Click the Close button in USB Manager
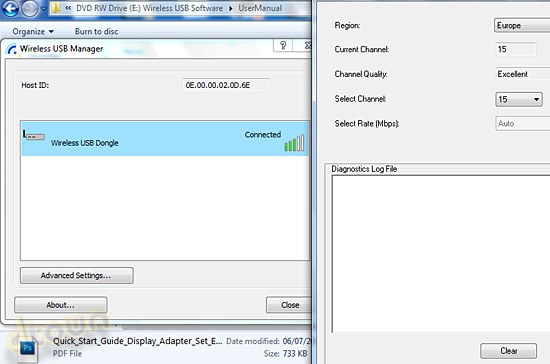 (x=289, y=305)
